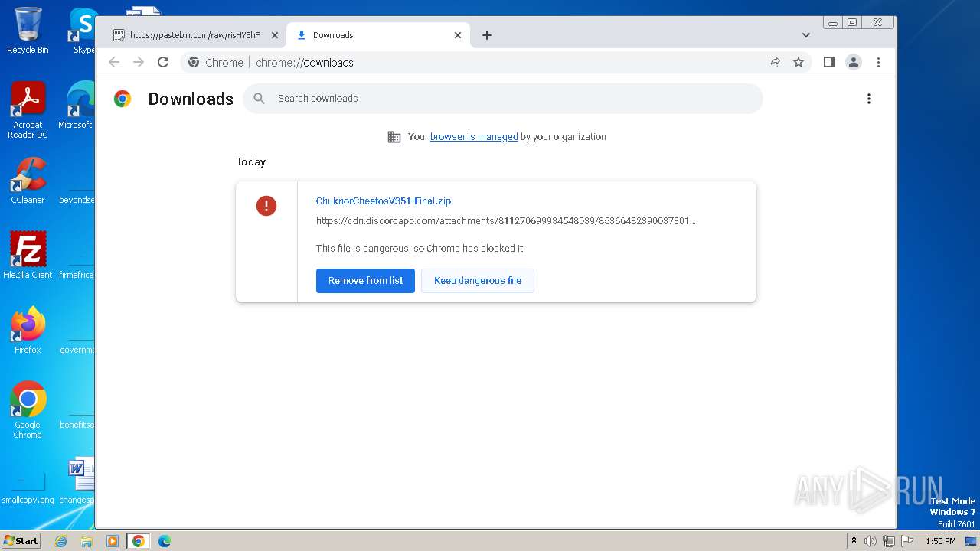The width and height of the screenshot is (980, 551).
Task: Open Internet Explorer from taskbar
Action: [x=60, y=541]
